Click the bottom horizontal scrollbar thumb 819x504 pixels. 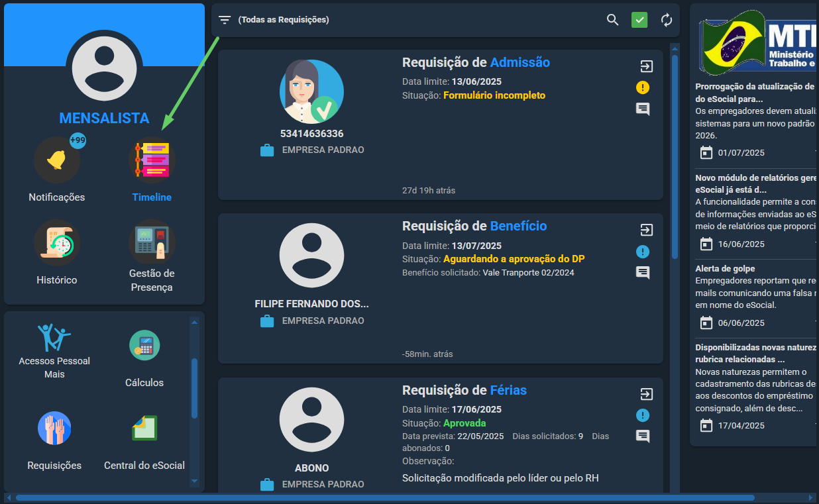(385, 497)
